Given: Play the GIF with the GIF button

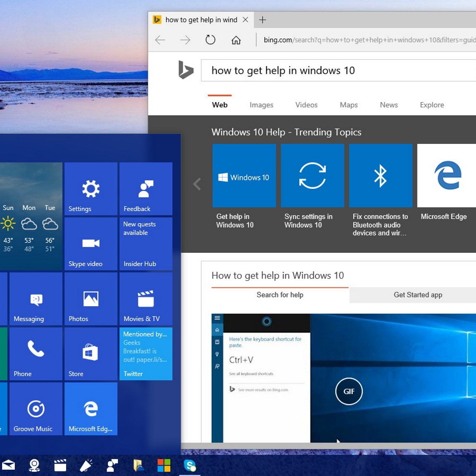Looking at the screenshot, I should (x=349, y=391).
